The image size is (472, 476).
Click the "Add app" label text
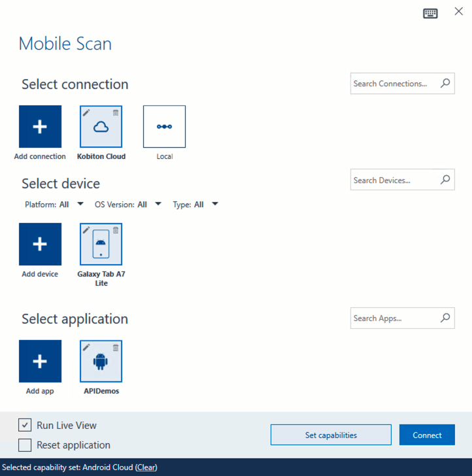(x=40, y=391)
